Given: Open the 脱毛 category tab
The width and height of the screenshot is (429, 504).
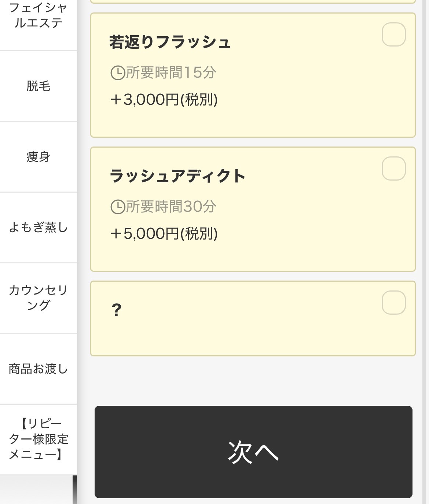Looking at the screenshot, I should [x=38, y=86].
